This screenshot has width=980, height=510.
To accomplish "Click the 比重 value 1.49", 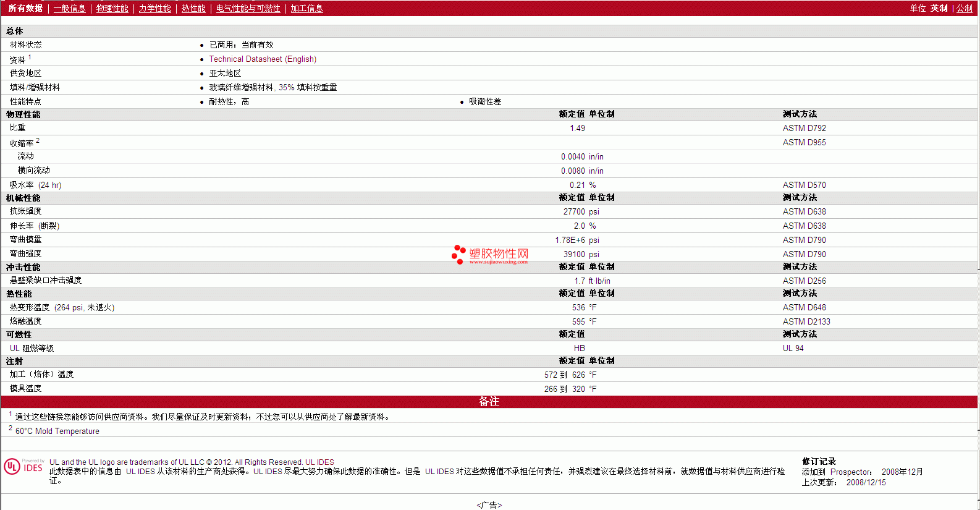I will tap(577, 129).
